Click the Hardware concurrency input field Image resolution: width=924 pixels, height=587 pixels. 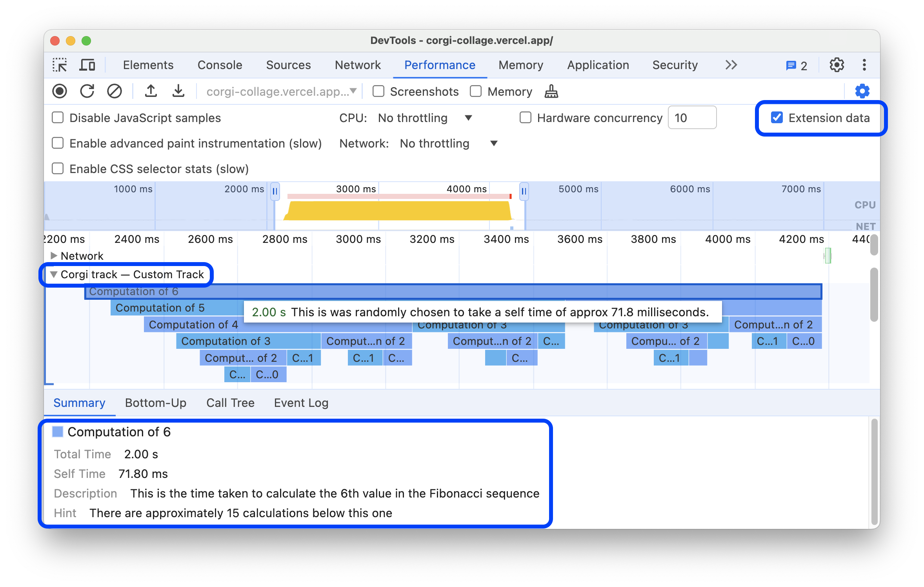point(692,118)
